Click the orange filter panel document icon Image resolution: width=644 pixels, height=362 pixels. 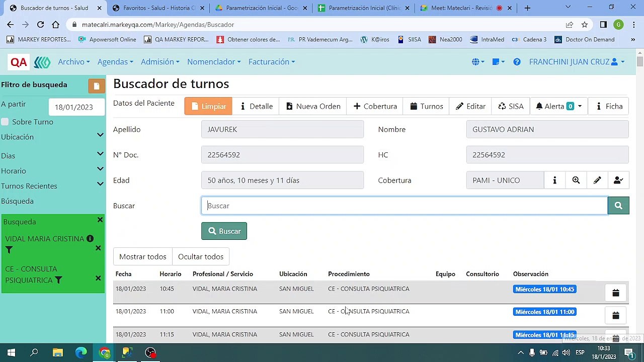(x=97, y=86)
